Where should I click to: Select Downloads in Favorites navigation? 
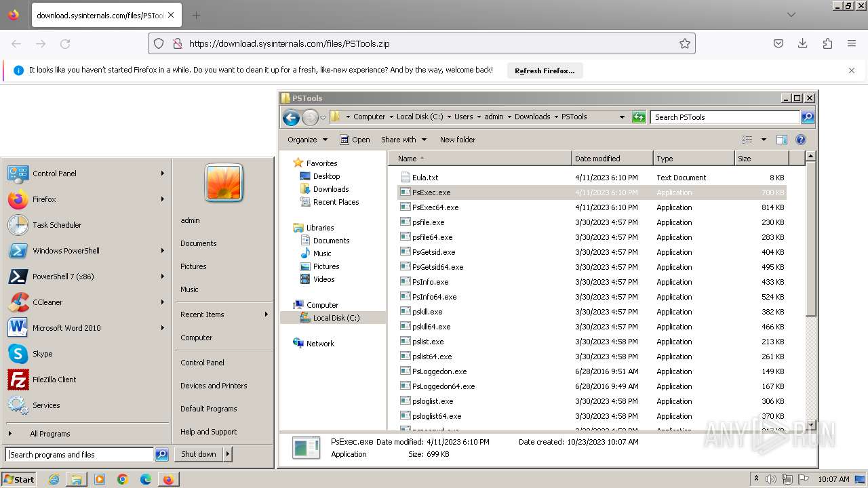click(331, 189)
